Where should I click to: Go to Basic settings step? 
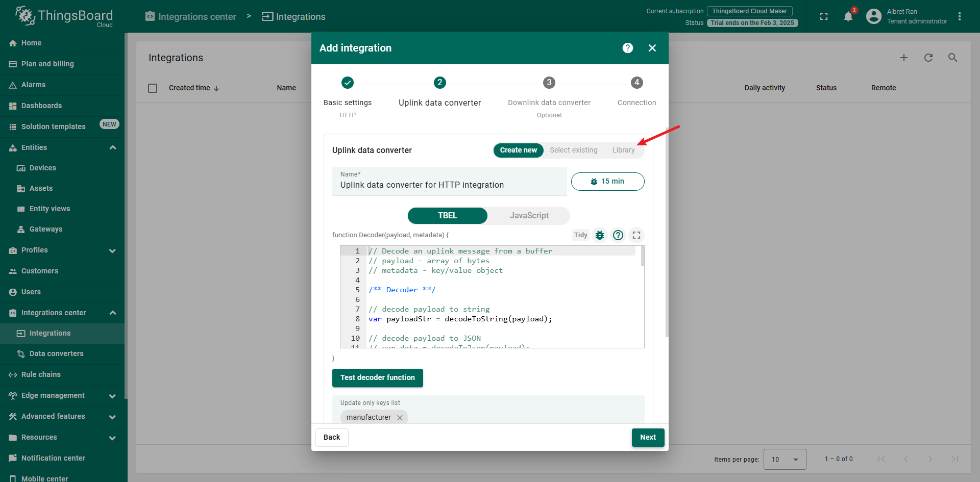coord(348,97)
